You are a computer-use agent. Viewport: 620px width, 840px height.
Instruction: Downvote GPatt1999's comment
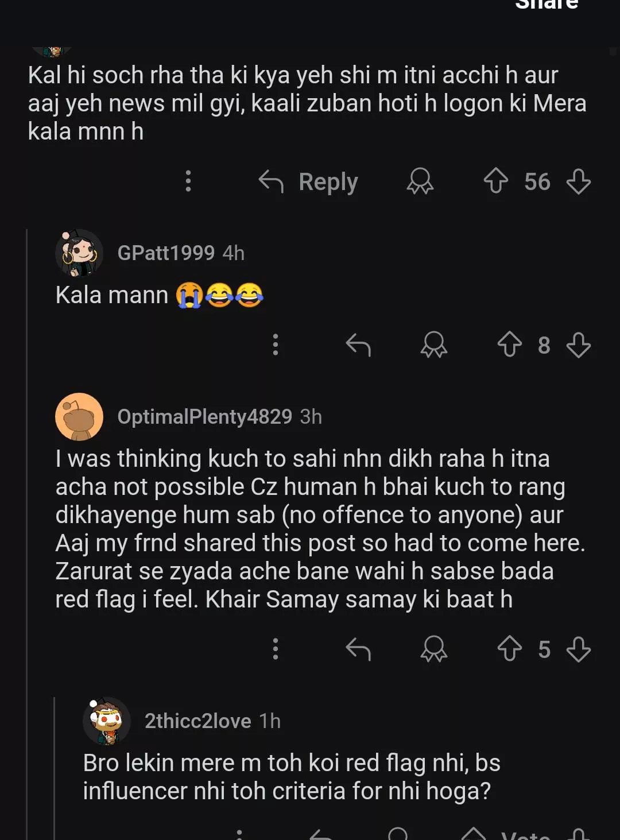point(578,345)
